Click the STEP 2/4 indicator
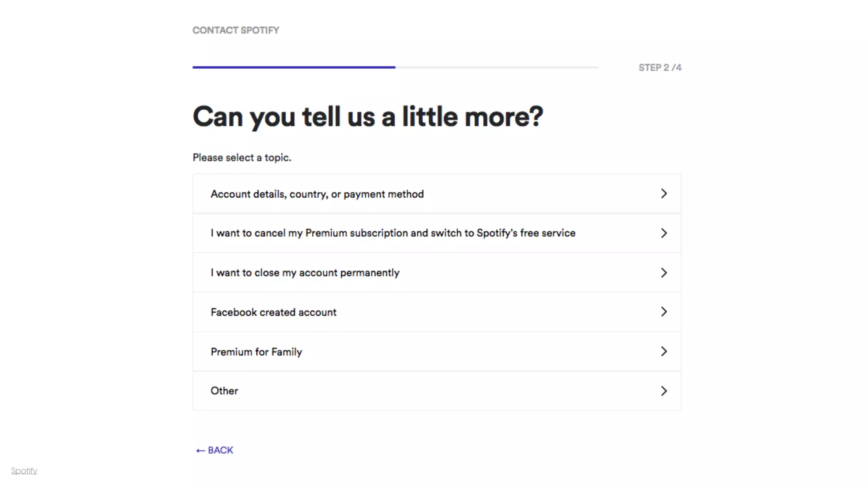 coord(660,68)
